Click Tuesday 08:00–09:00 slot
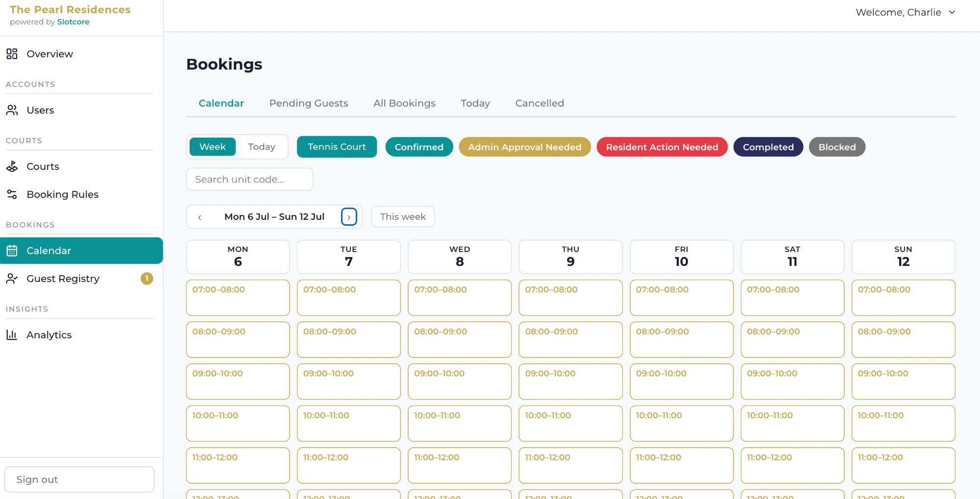980x499 pixels. pos(348,340)
